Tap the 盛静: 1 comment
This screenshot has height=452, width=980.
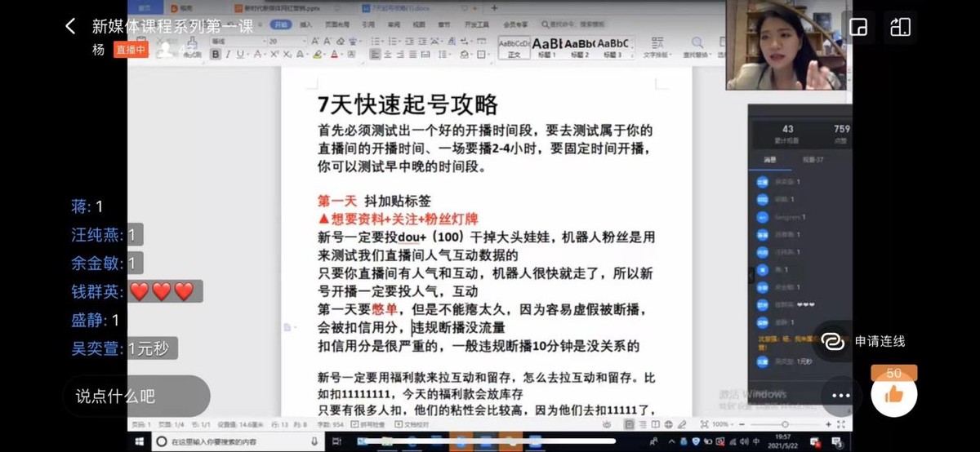96,320
